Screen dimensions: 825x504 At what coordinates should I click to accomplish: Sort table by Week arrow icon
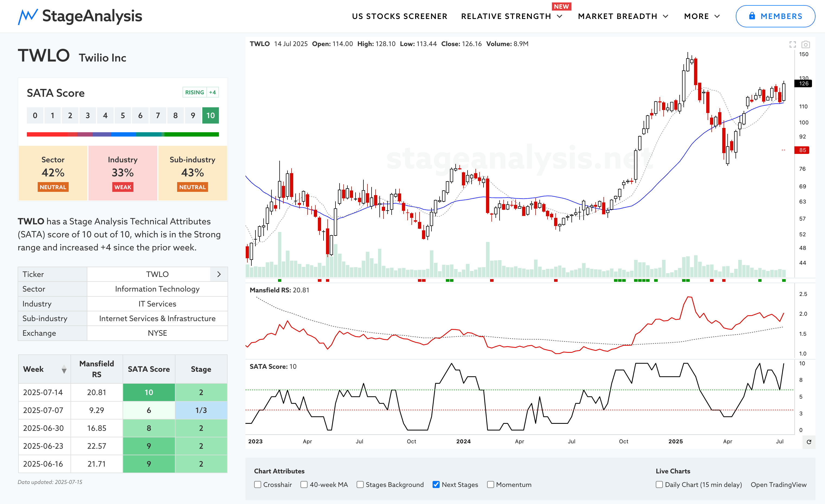[x=64, y=369]
